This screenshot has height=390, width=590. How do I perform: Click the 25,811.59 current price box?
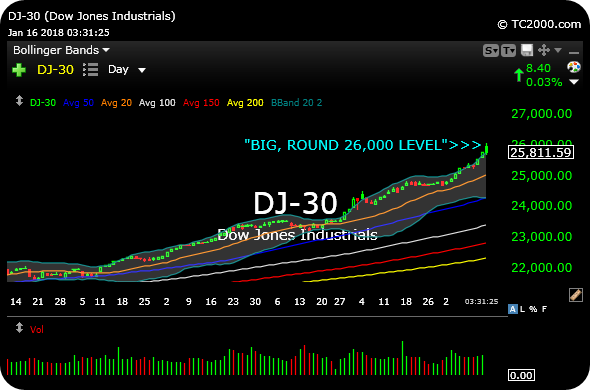[x=541, y=152]
